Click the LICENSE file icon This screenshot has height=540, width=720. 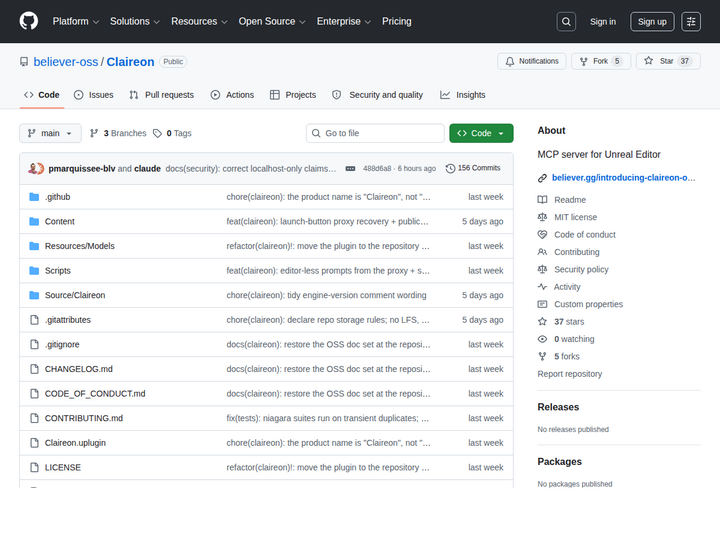(x=34, y=467)
